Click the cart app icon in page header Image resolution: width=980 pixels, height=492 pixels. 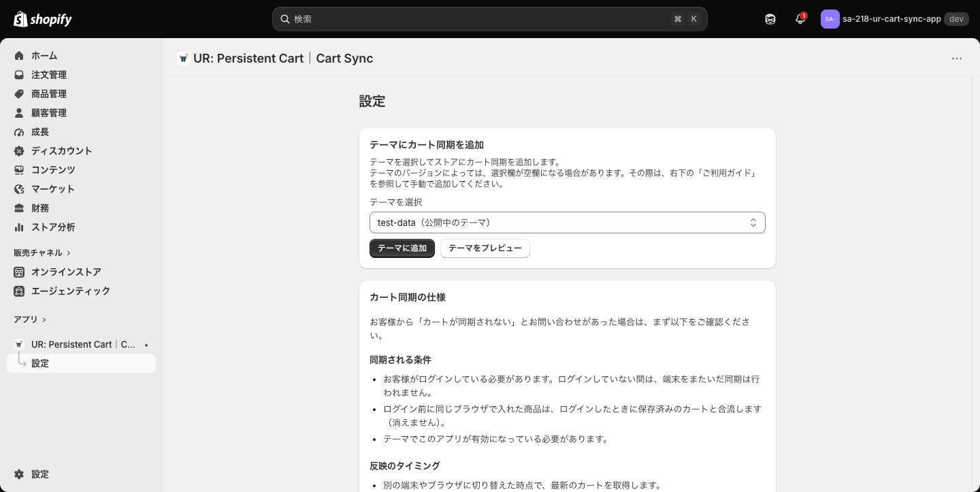(183, 59)
